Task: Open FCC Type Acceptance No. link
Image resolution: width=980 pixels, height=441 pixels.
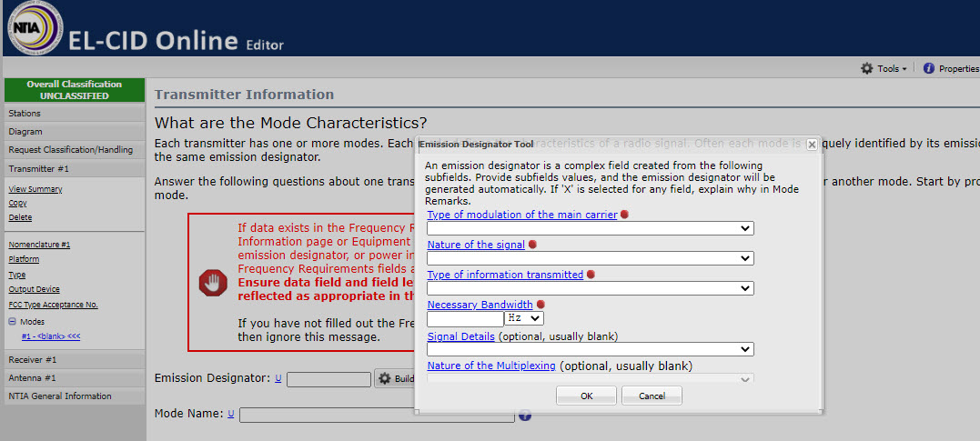Action: point(53,305)
